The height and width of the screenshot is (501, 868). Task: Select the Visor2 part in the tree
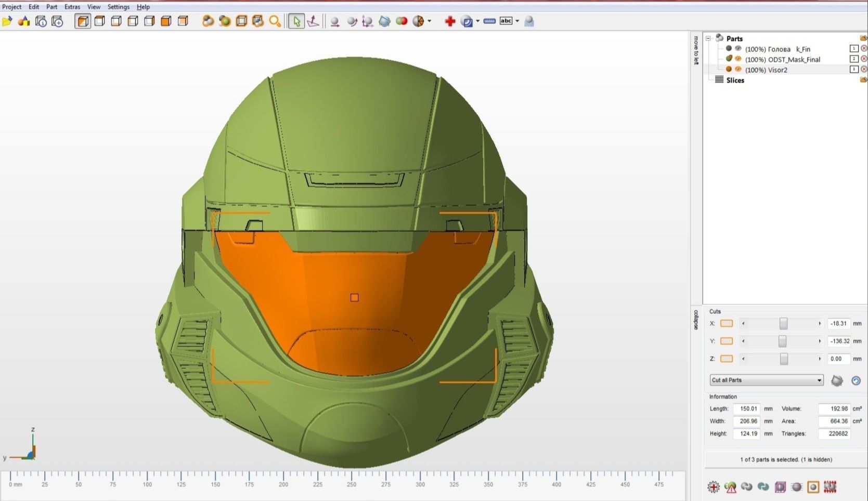(766, 70)
